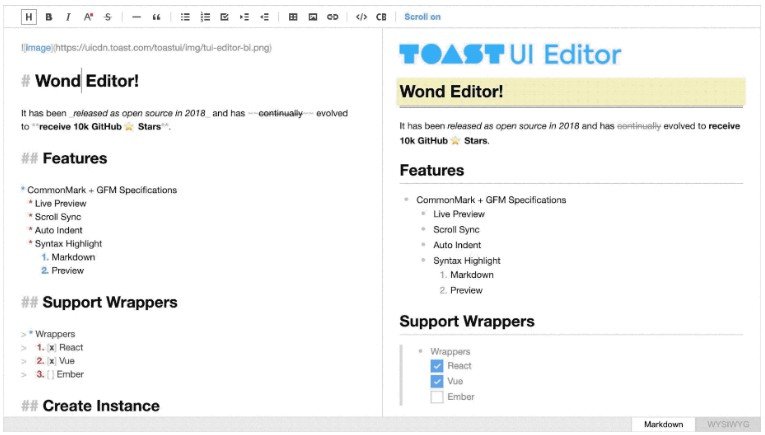Insert a hyperlink
765x435 pixels.
(333, 17)
